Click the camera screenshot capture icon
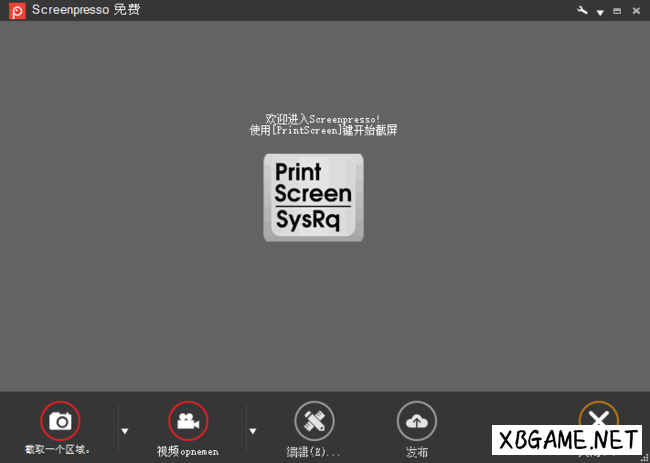This screenshot has height=463, width=650. pos(60,420)
